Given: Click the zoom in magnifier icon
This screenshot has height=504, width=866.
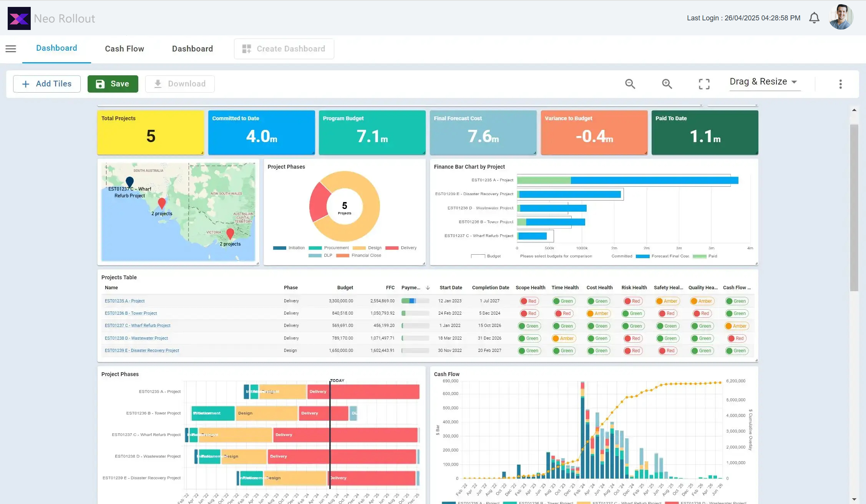Looking at the screenshot, I should click(x=667, y=84).
